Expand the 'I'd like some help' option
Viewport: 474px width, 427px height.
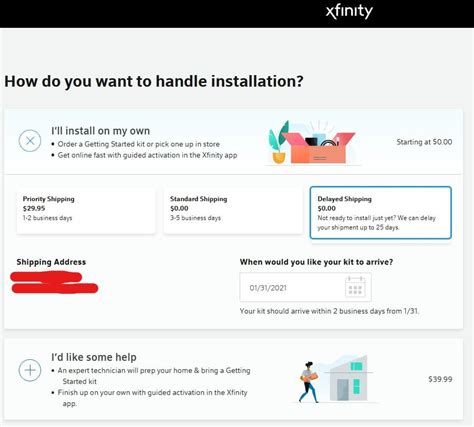click(30, 370)
